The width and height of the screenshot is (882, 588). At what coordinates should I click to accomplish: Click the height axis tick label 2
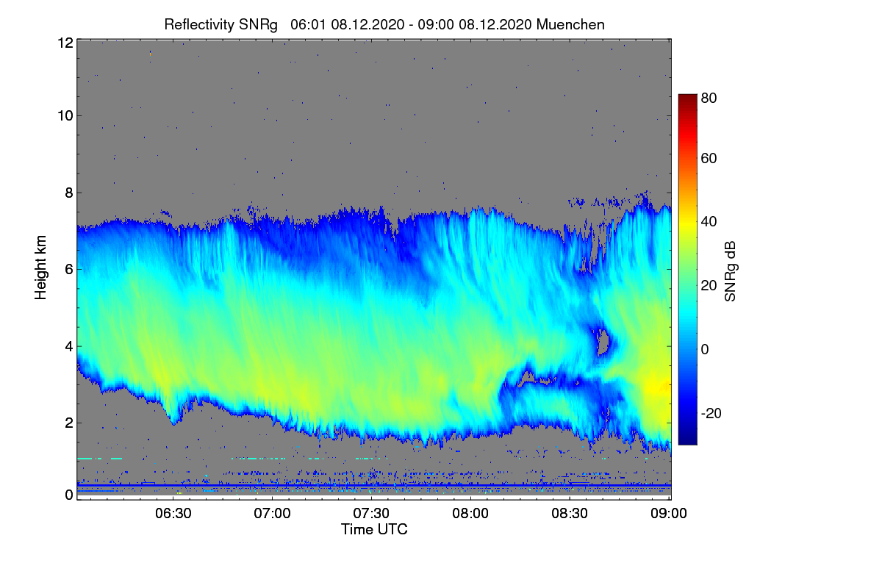pyautogui.click(x=69, y=423)
